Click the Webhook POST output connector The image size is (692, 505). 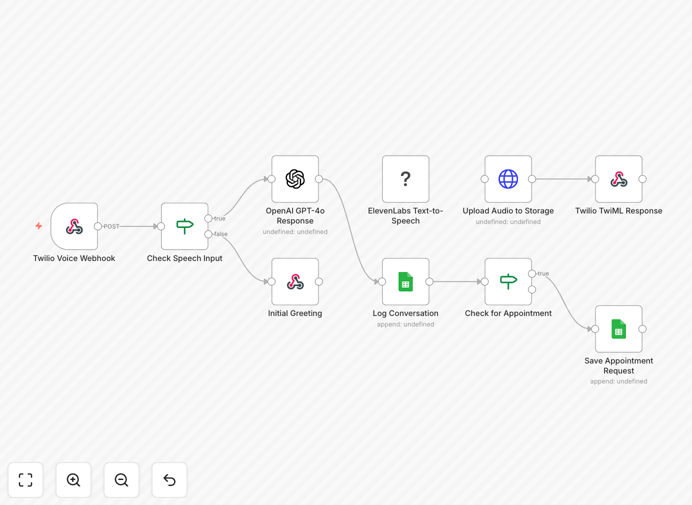(98, 226)
